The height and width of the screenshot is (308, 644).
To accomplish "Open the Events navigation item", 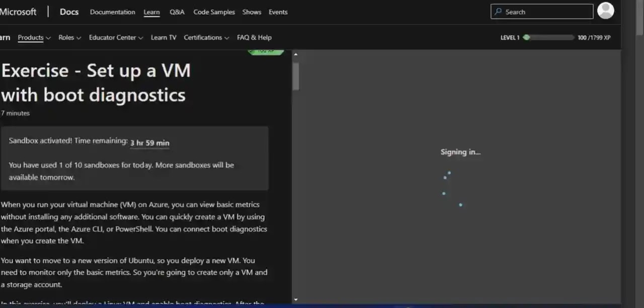I will coord(278,12).
